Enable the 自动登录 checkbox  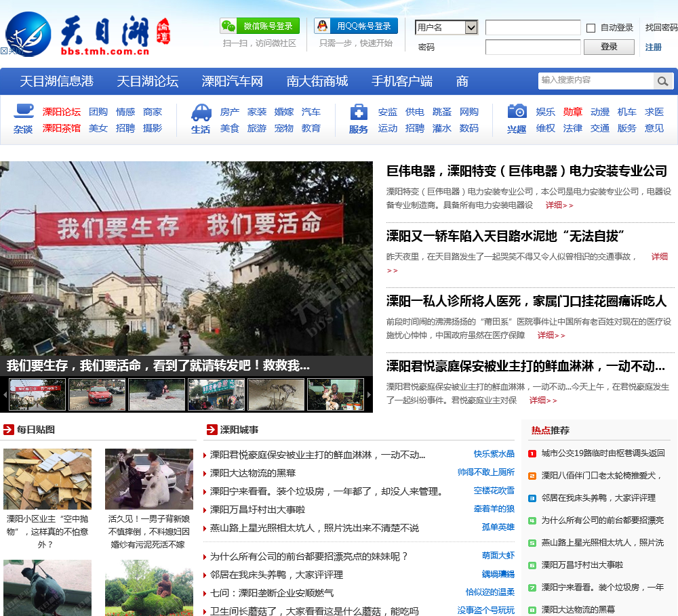point(591,28)
